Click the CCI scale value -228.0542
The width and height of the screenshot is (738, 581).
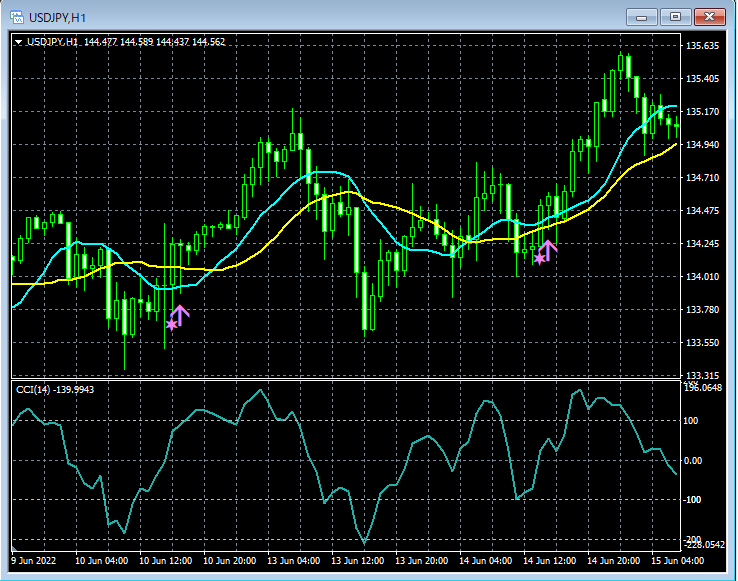point(704,545)
